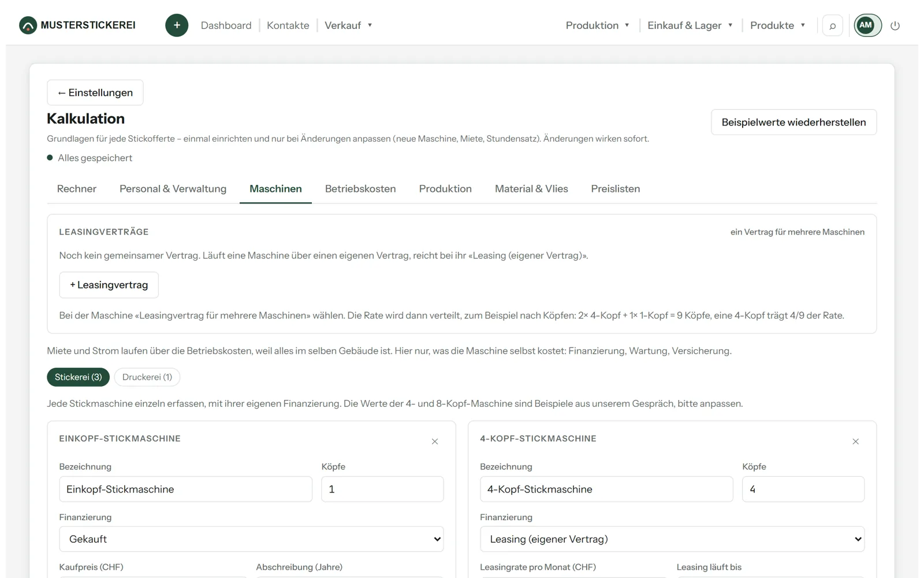Open Kontakte in navigation
Viewport: 924px width, 578px height.
click(288, 25)
